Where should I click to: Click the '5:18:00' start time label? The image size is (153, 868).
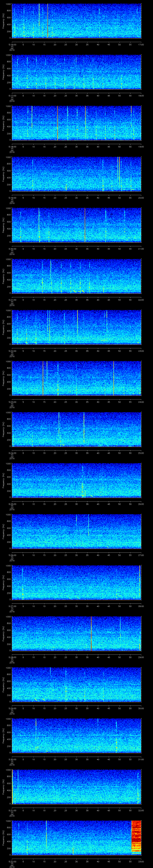tap(12, 147)
